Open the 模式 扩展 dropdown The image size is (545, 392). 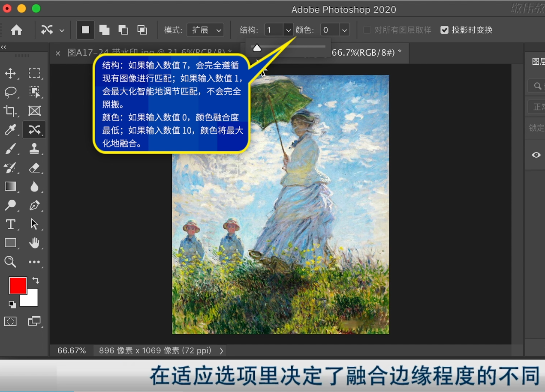(x=205, y=30)
